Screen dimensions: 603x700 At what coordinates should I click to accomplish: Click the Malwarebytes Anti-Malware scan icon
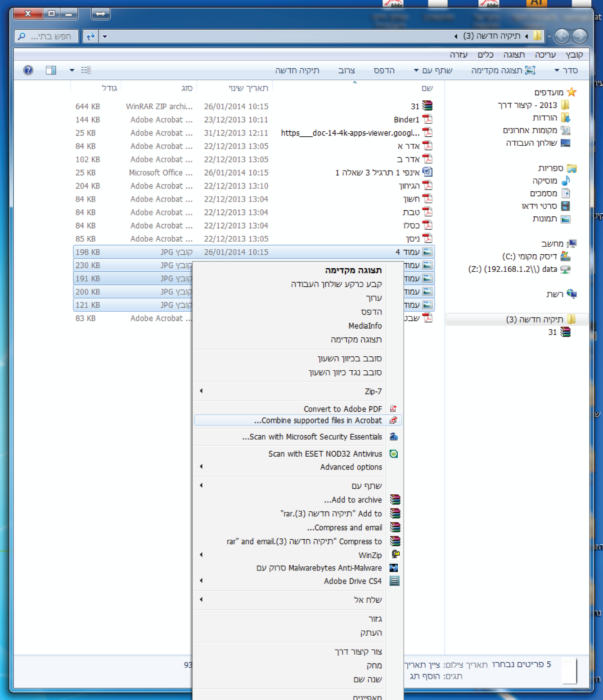pos(394,568)
